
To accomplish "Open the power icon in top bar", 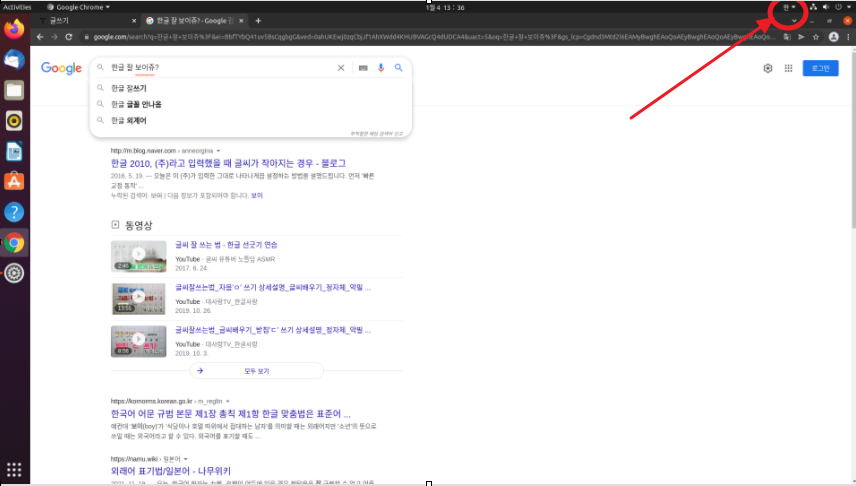I will 839,7.
